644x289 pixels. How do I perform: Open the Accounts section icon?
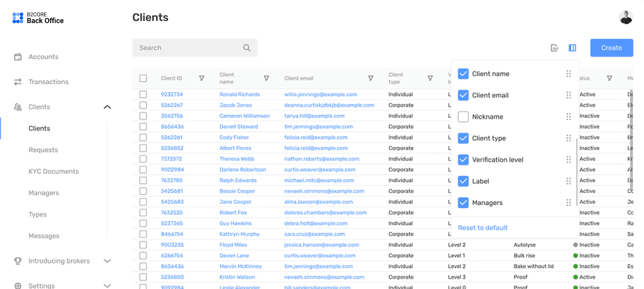coord(18,57)
